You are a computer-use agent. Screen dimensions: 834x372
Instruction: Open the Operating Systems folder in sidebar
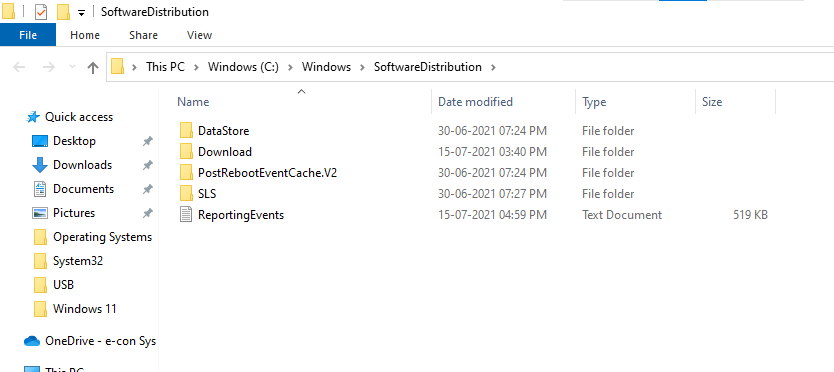coord(103,237)
